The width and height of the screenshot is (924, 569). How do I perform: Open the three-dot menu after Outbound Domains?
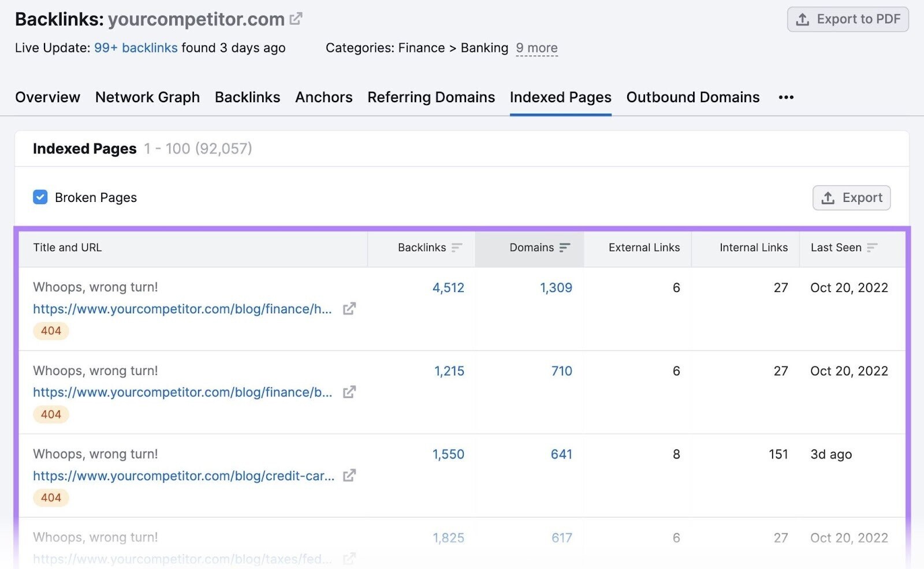point(785,97)
